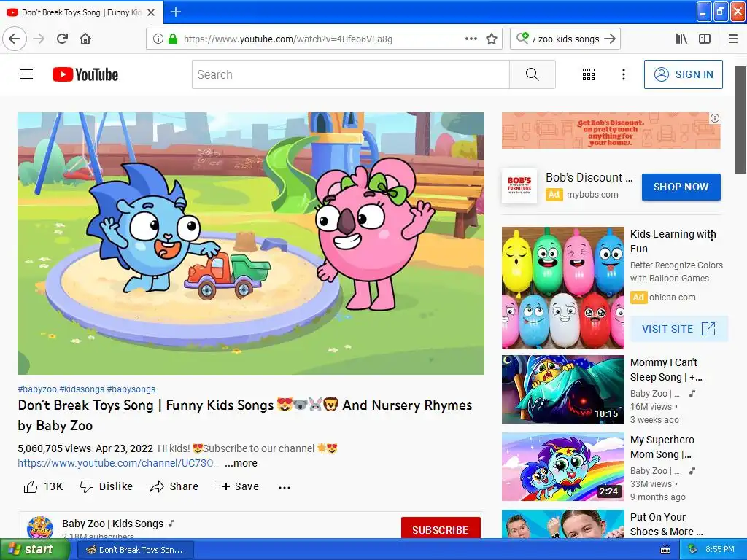This screenshot has width=747, height=560.
Task: Open Kids Learning with Fun ad title
Action: [x=673, y=241]
